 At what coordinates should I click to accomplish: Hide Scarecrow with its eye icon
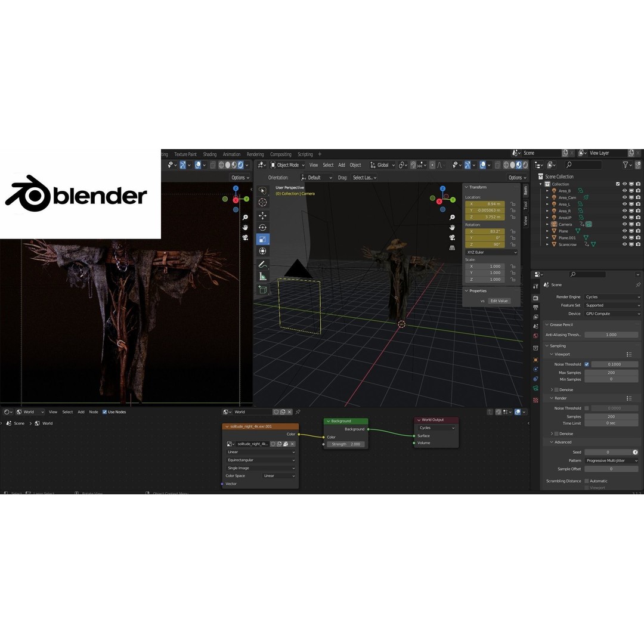click(x=625, y=244)
